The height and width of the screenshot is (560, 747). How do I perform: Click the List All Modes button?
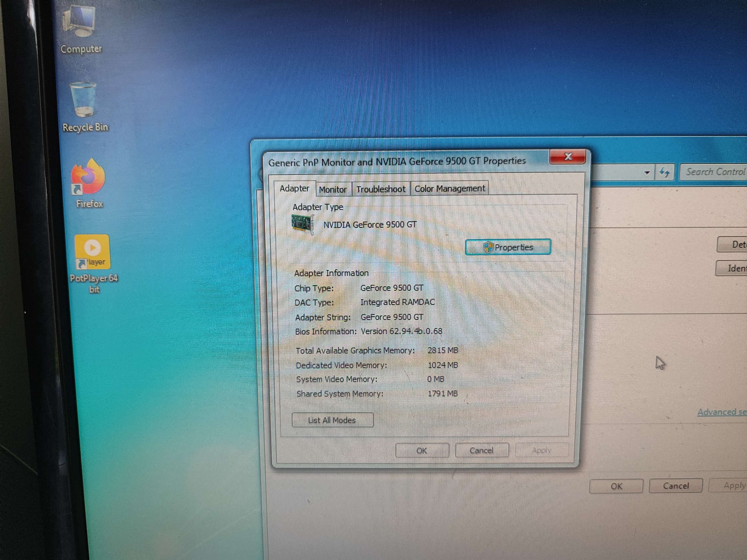pos(332,420)
